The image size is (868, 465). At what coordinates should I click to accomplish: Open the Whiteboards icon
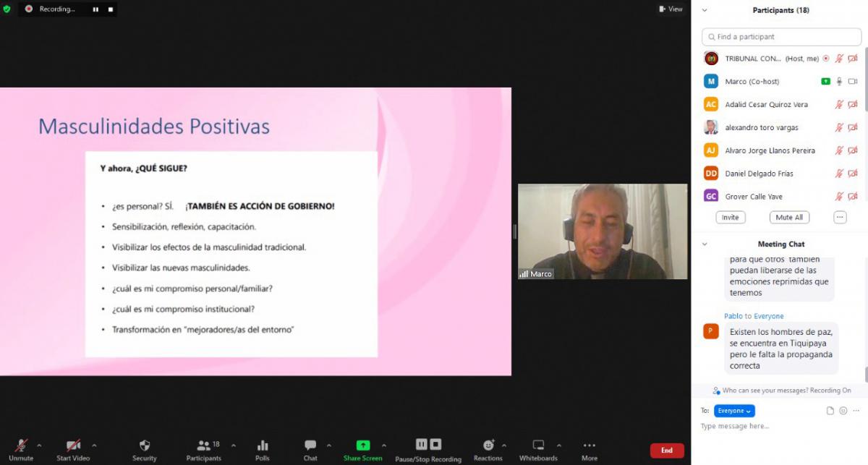click(x=538, y=446)
